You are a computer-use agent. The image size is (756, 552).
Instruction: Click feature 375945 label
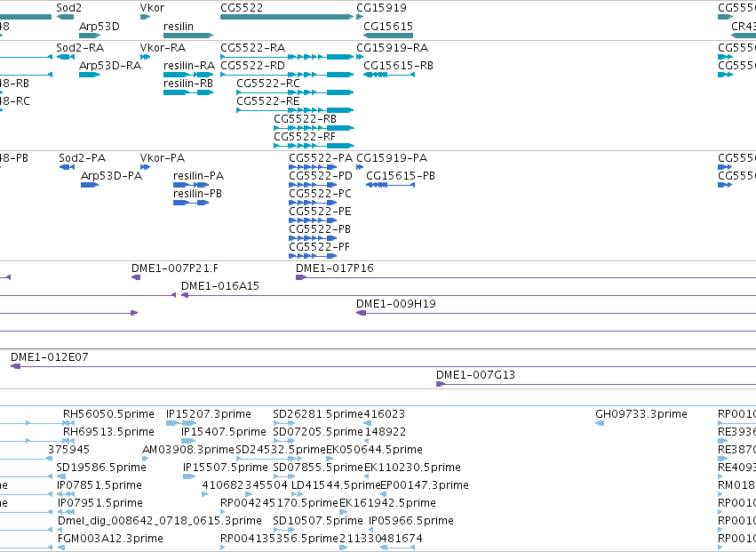[69, 450]
